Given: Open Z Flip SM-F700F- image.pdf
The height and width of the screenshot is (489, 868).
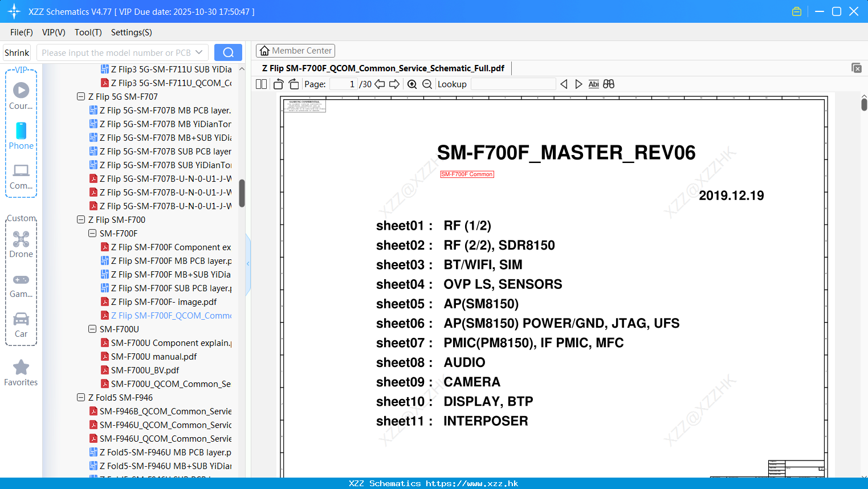Looking at the screenshot, I should (x=159, y=302).
